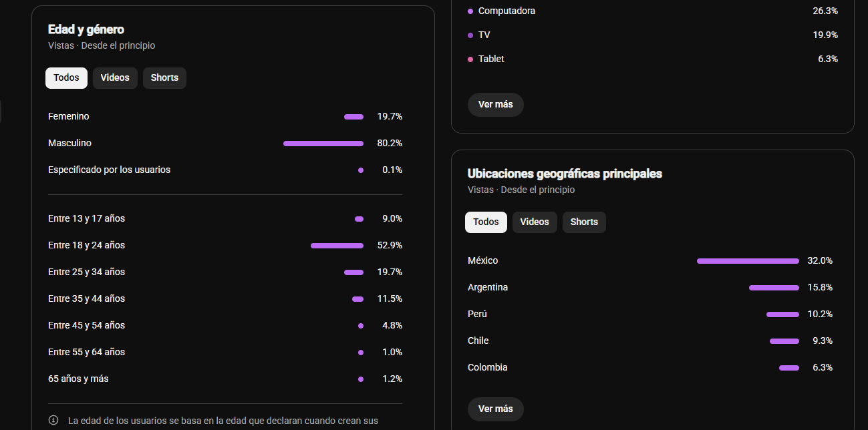Switch to Videos in Edad y género
Screen dimensions: 868x430
point(115,77)
